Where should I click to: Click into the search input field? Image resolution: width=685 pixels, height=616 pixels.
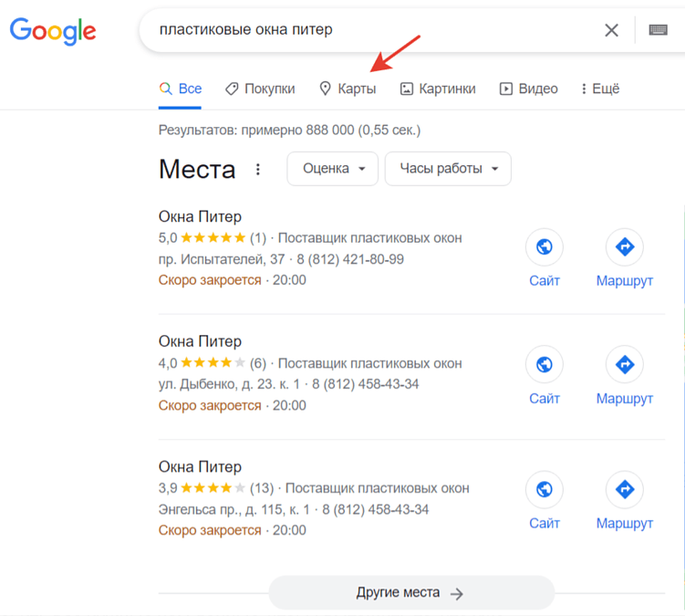pos(365,30)
